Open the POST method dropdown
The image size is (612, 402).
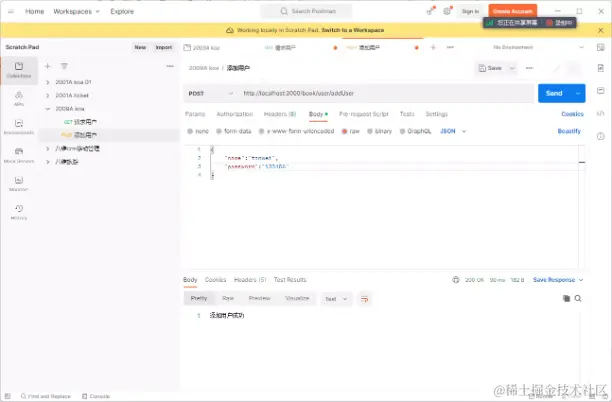tap(210, 93)
